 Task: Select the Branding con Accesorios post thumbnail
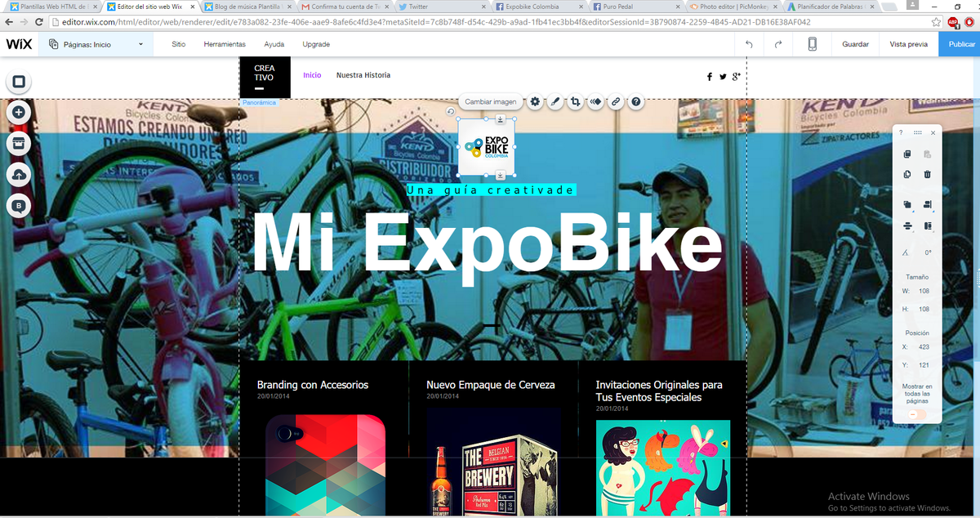tap(325, 466)
